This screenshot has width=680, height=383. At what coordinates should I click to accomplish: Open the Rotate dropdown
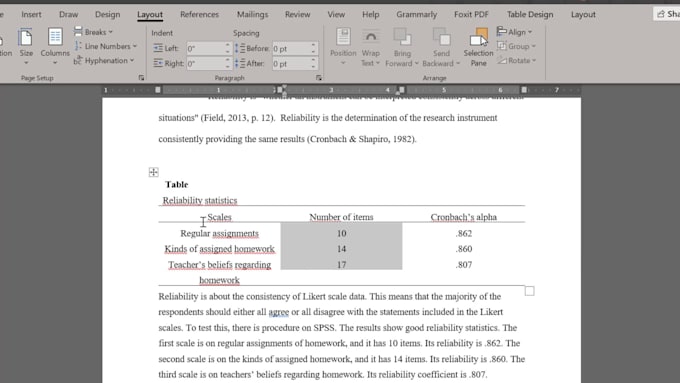pos(517,60)
